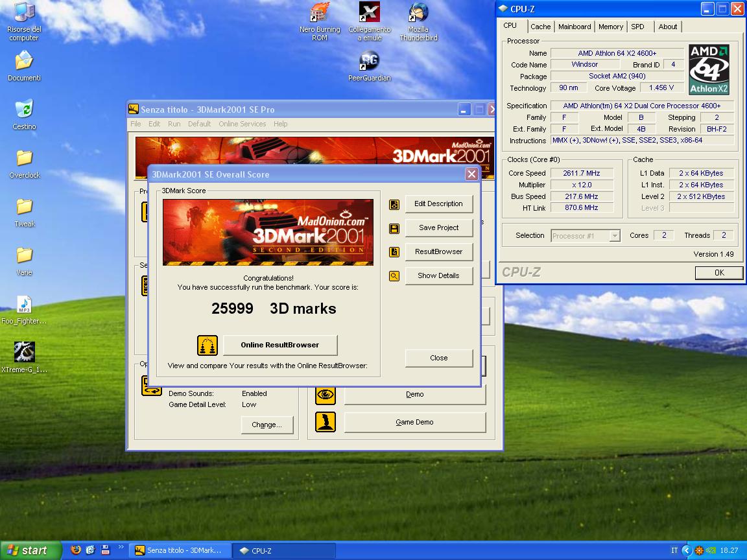Screen dimensions: 747x560
Task: Open the Windows start menu
Action: click(x=31, y=550)
